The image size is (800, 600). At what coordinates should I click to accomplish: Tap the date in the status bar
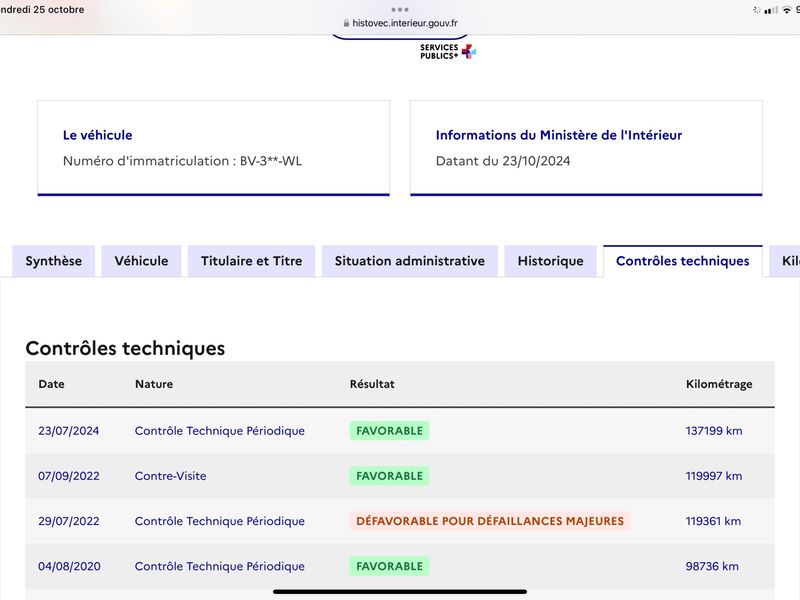click(x=42, y=10)
